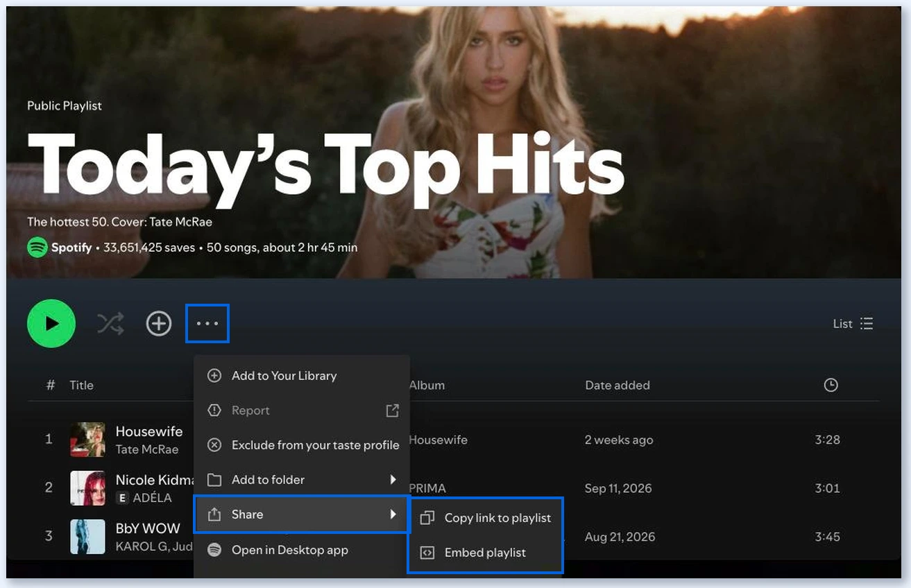Click the Aug 21, 2026 date added
This screenshot has height=588, width=911.
(x=620, y=537)
